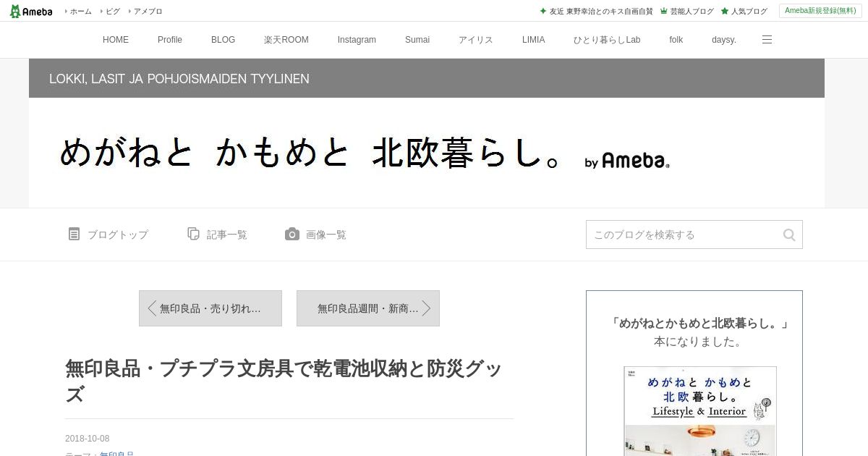Click the 画像一覧 camera icon
The height and width of the screenshot is (456, 868).
coord(292,234)
